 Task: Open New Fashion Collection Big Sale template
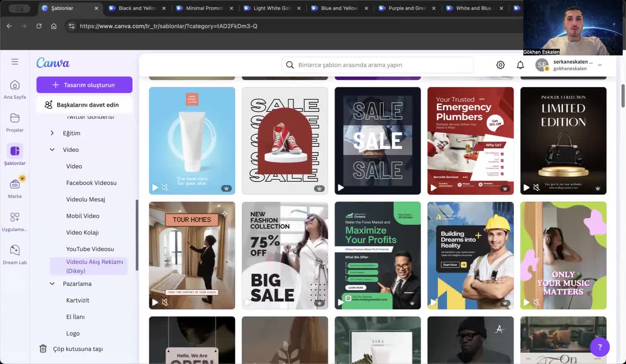point(285,256)
